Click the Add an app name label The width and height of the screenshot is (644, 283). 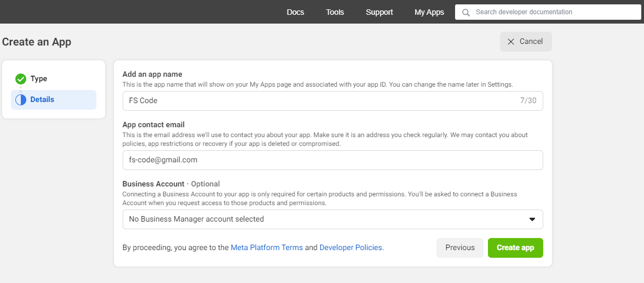[x=152, y=75]
